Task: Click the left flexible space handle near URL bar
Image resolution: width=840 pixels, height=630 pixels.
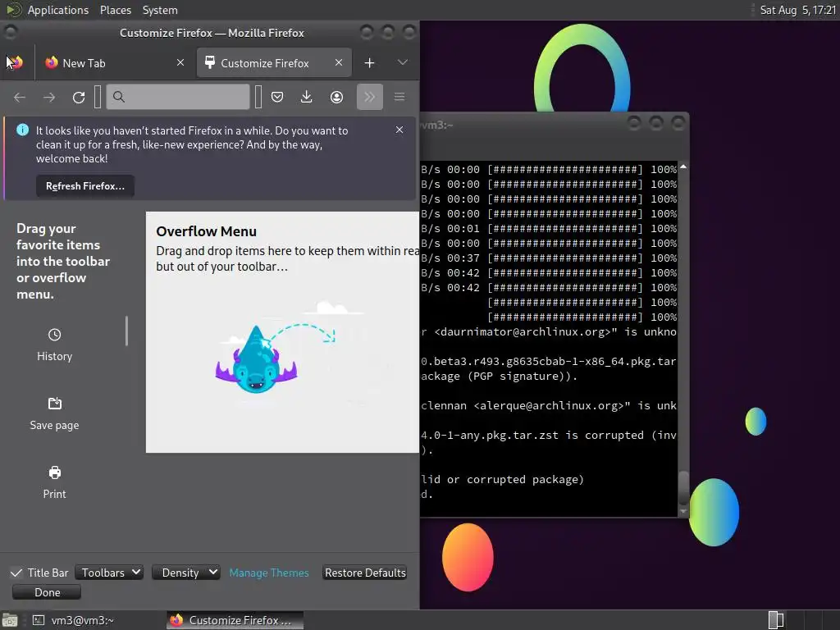Action: pyautogui.click(x=98, y=97)
